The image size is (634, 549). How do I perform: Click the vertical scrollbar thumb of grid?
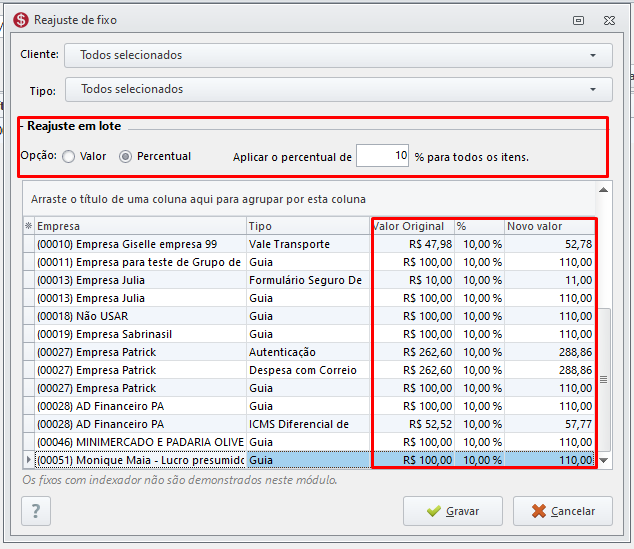pos(603,380)
